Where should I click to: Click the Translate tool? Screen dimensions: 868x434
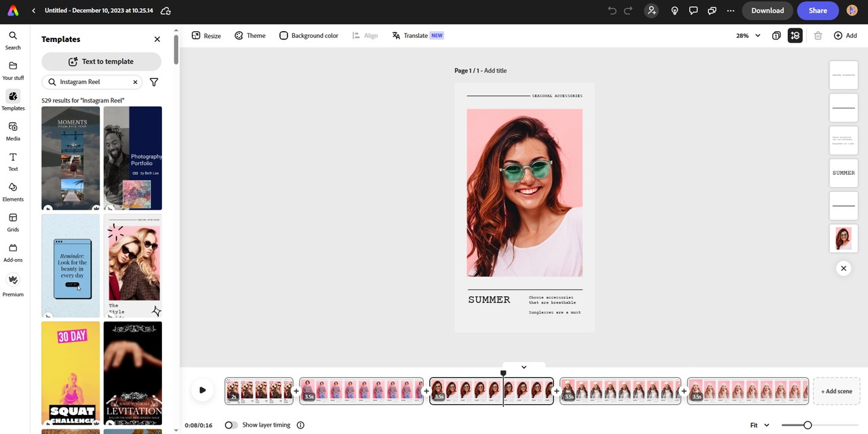418,35
